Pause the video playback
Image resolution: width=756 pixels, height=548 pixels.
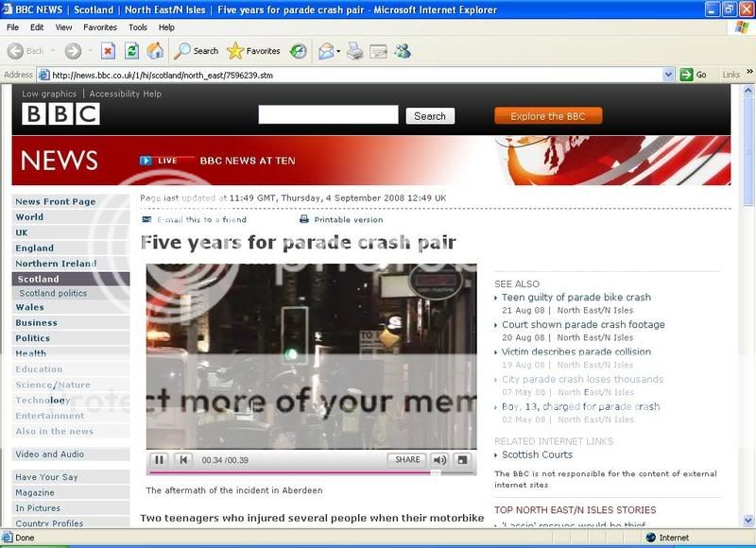159,460
